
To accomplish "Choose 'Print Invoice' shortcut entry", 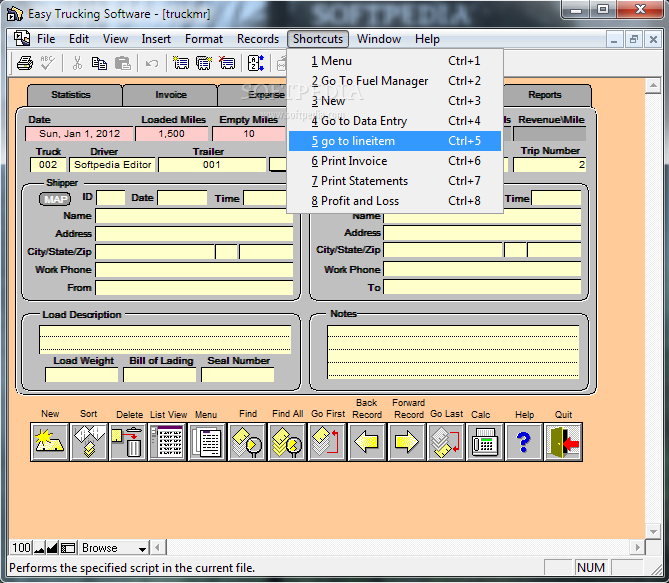I will coord(395,161).
